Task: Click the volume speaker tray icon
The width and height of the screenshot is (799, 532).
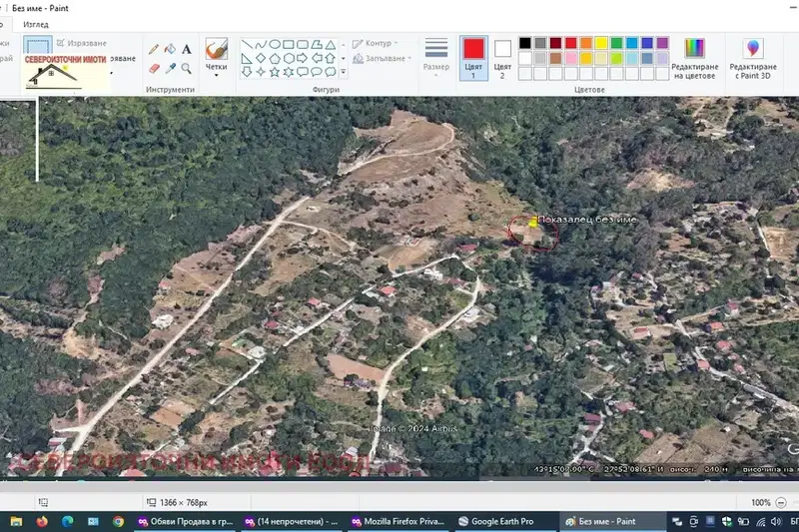Action: (776, 521)
